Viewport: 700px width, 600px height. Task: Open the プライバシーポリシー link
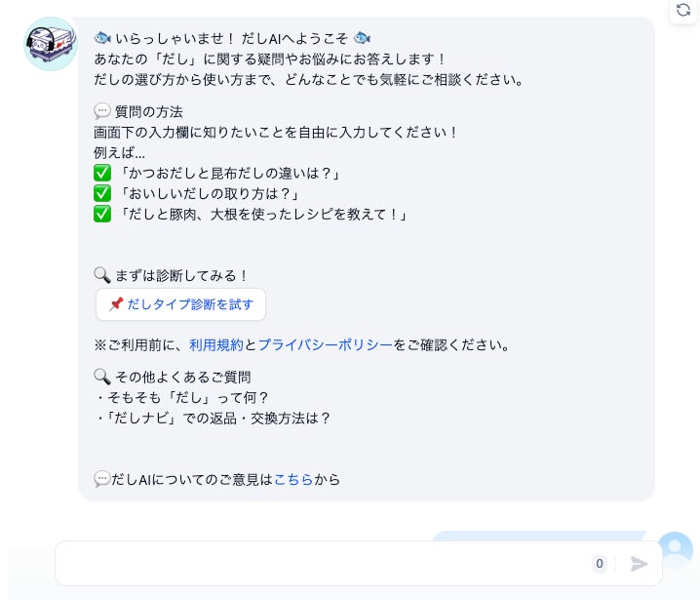tap(325, 345)
